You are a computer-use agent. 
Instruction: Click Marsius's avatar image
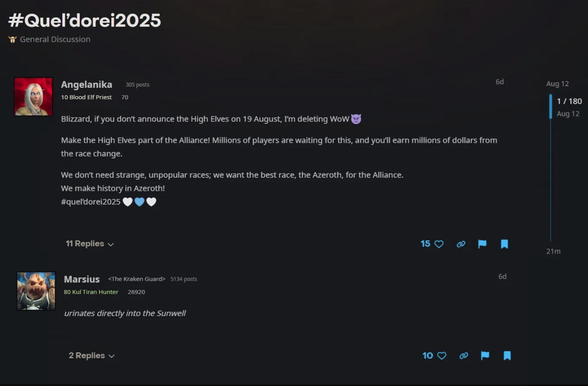point(36,291)
